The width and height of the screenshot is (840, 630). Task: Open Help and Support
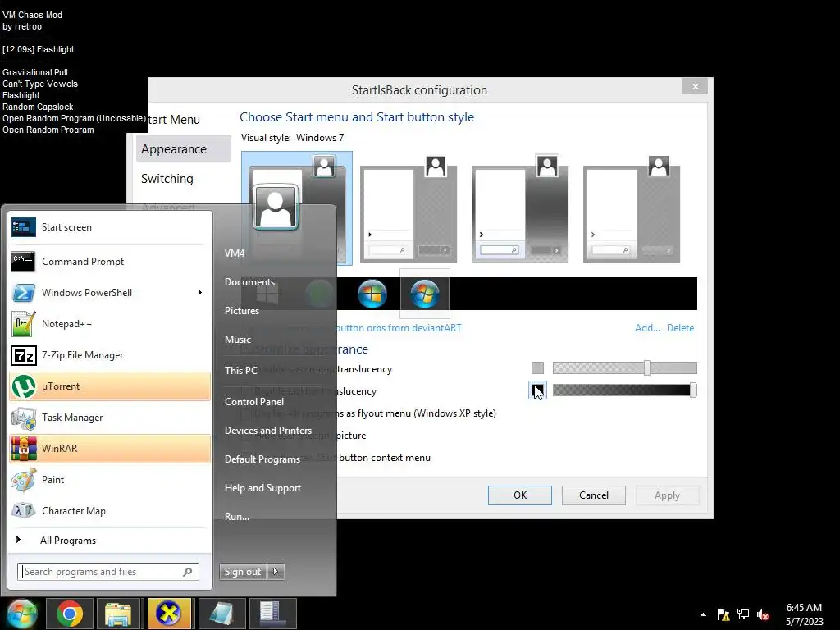pyautogui.click(x=263, y=488)
